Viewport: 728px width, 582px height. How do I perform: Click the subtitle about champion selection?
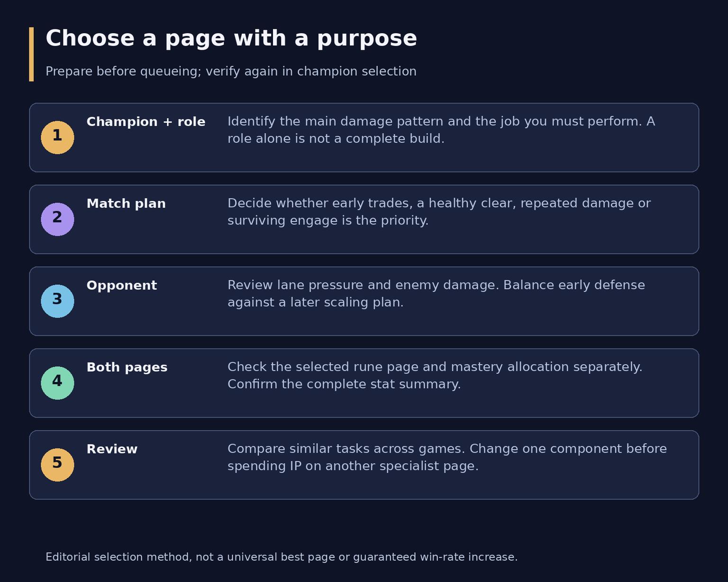(231, 72)
